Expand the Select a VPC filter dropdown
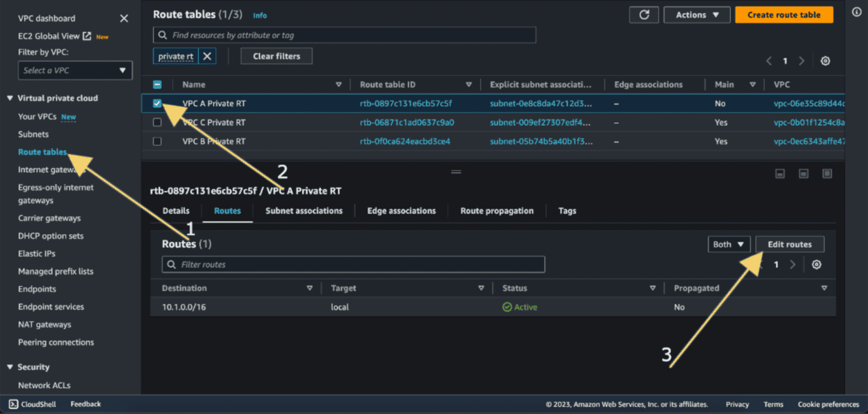 (75, 71)
